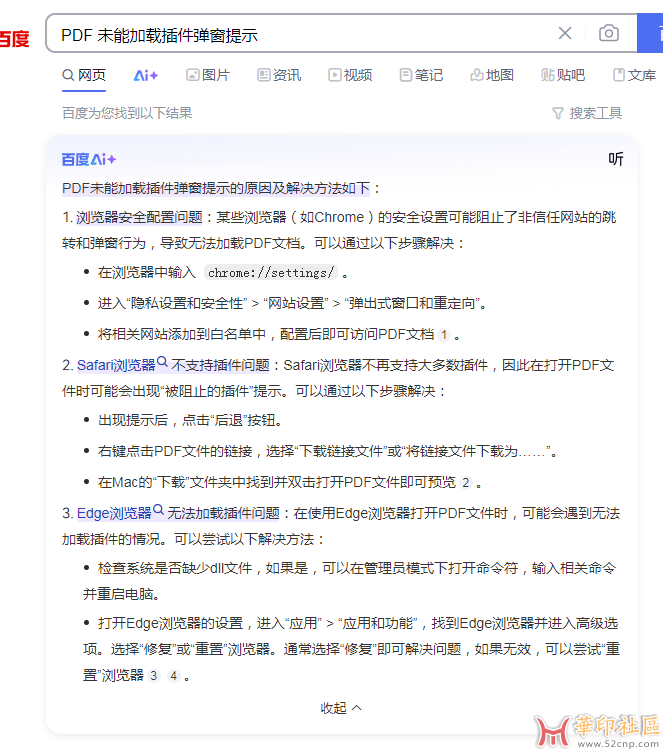Clear the search box with X icon
663x751 pixels.
click(x=565, y=34)
